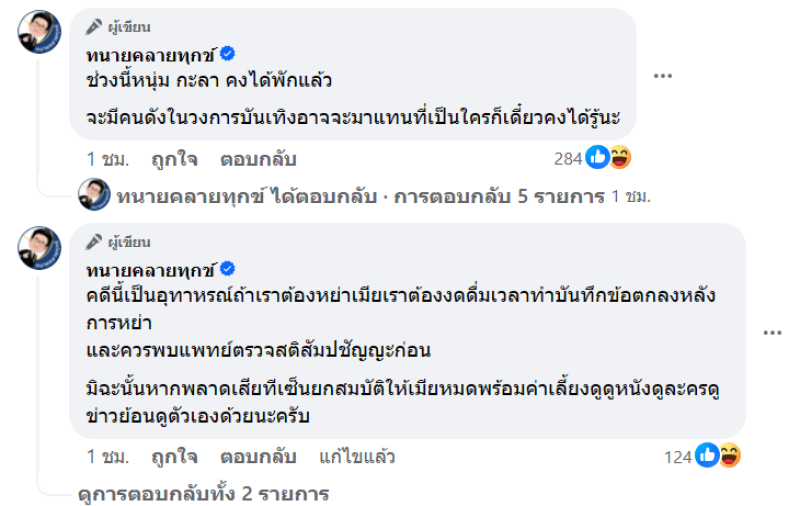800x506 pixels.
Task: Click verified badge on first comment name
Action: pos(227,54)
